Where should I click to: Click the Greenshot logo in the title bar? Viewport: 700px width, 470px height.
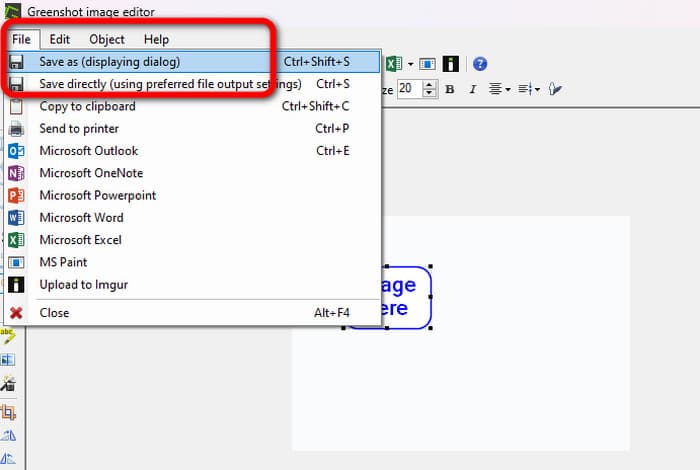(x=12, y=11)
